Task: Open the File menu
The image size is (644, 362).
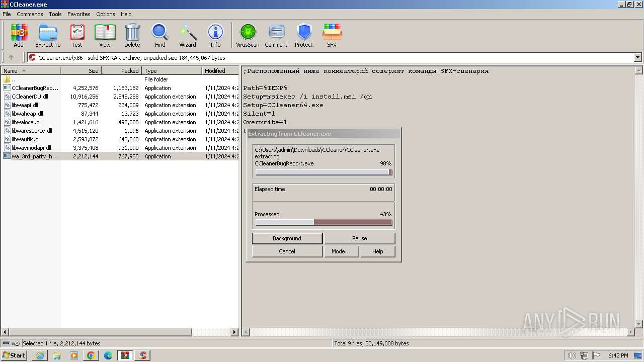Action: tap(7, 14)
